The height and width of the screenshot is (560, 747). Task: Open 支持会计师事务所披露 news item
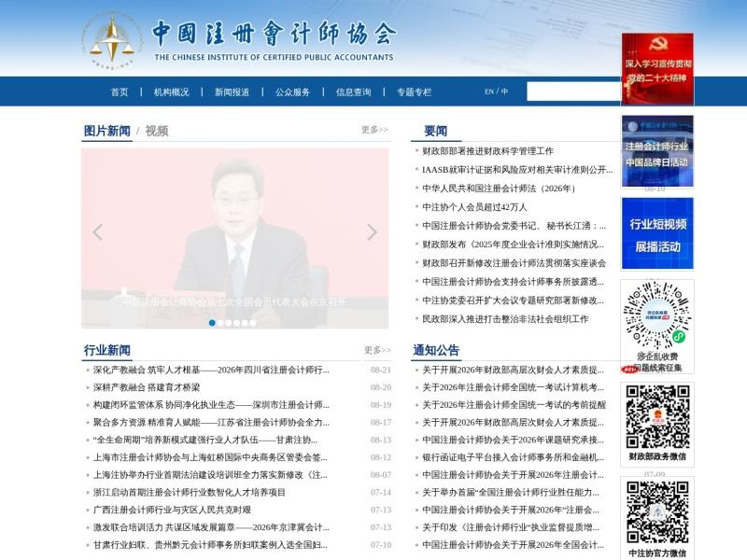click(513, 282)
